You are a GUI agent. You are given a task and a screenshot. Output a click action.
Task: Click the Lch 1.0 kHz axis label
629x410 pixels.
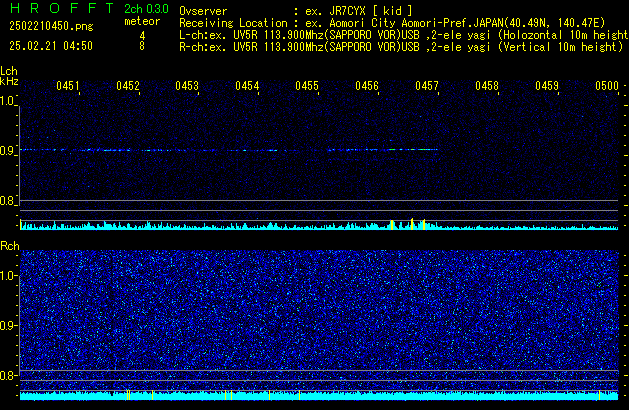7,101
